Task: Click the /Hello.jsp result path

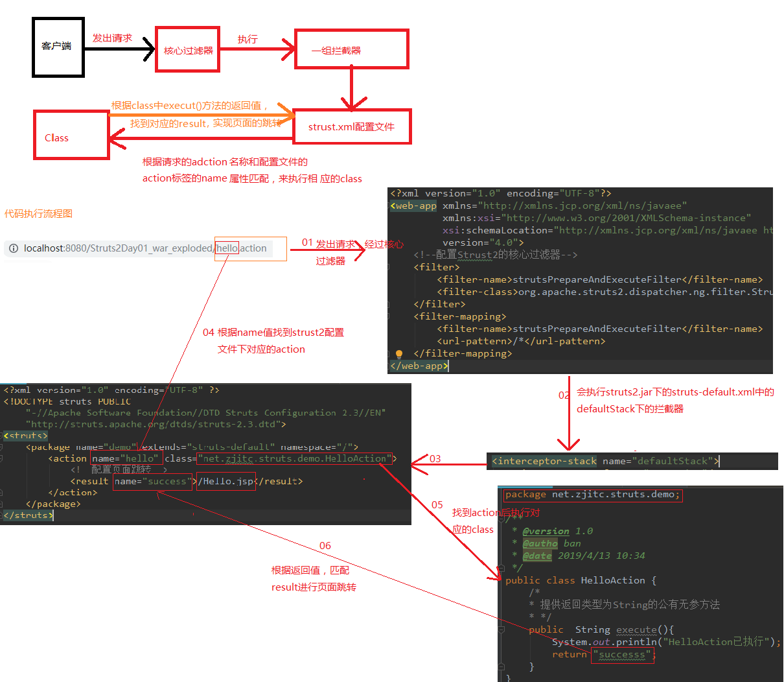Action: 226,481
